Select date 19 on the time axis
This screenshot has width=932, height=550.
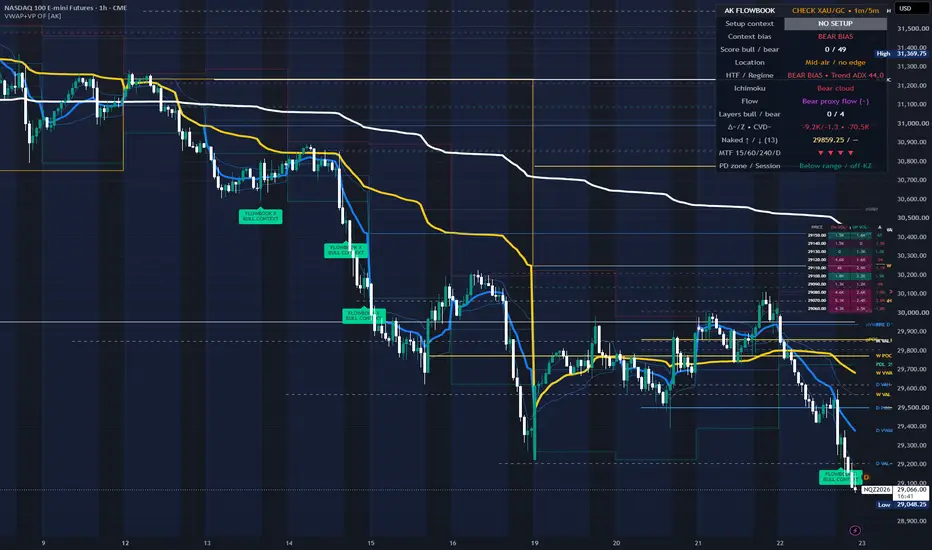pyautogui.click(x=534, y=543)
